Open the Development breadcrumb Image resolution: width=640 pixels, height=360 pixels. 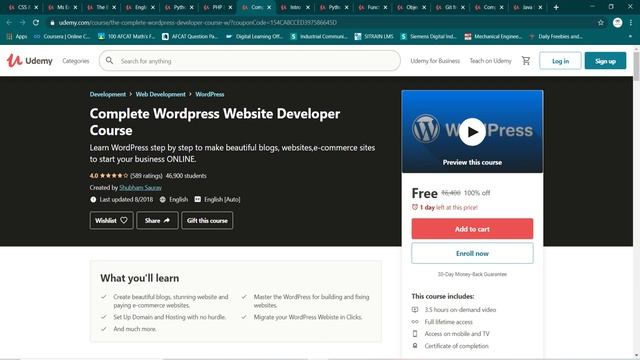(x=108, y=94)
